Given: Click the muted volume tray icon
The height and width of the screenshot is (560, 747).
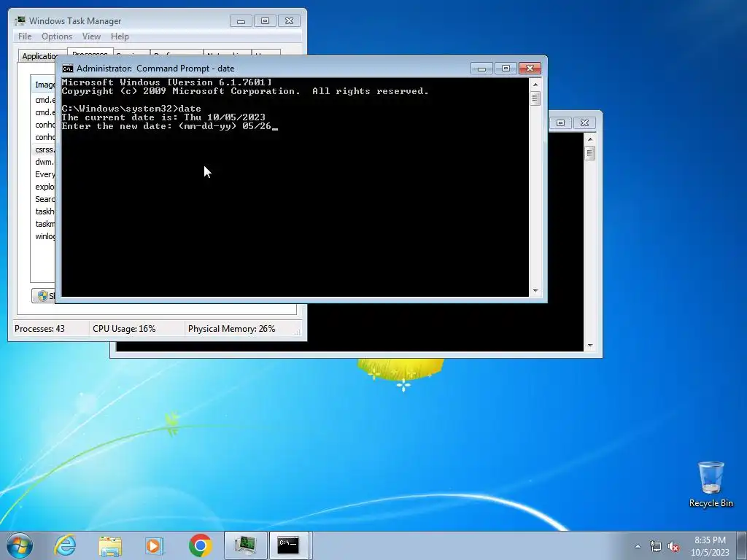Looking at the screenshot, I should 673,546.
